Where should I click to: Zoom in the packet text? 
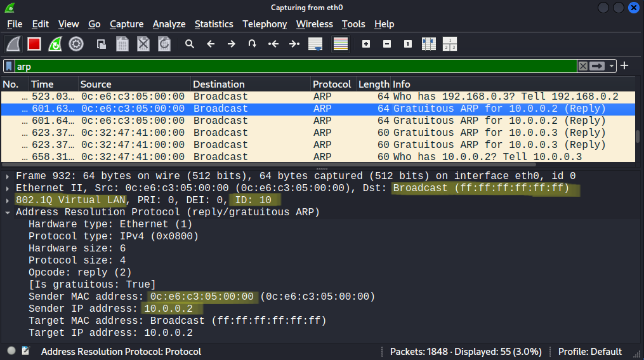[366, 44]
